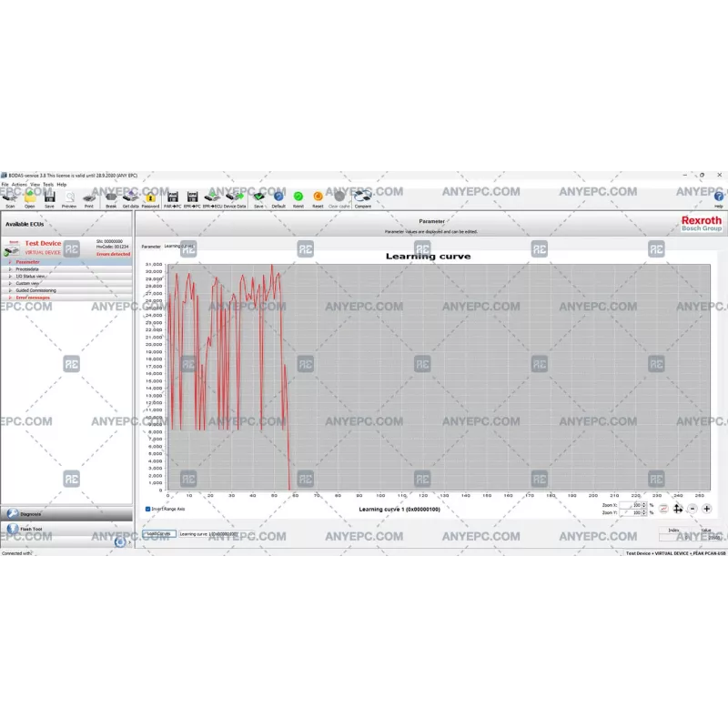This screenshot has height=728, width=728.
Task: Open the Diagnosis panel
Action: 32,514
